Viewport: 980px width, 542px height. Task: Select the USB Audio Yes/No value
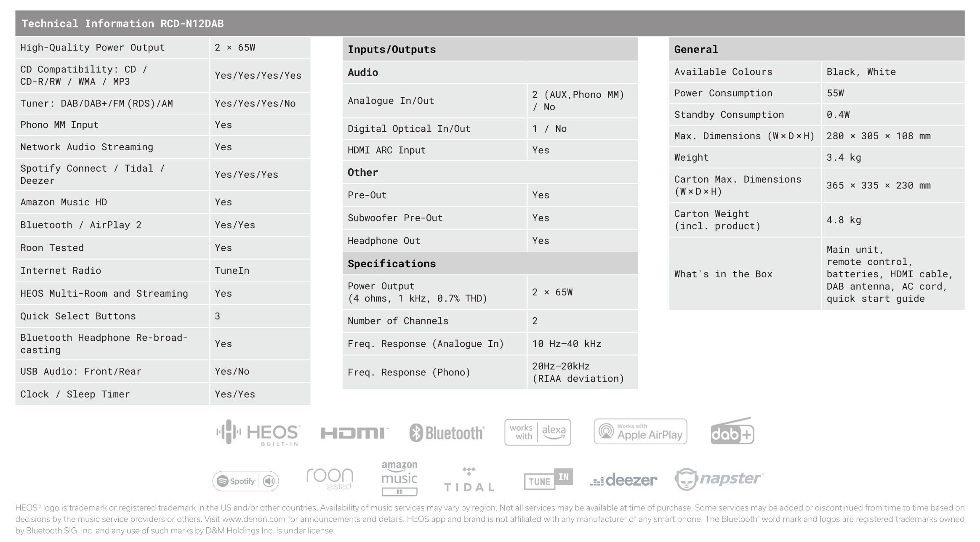tap(232, 372)
